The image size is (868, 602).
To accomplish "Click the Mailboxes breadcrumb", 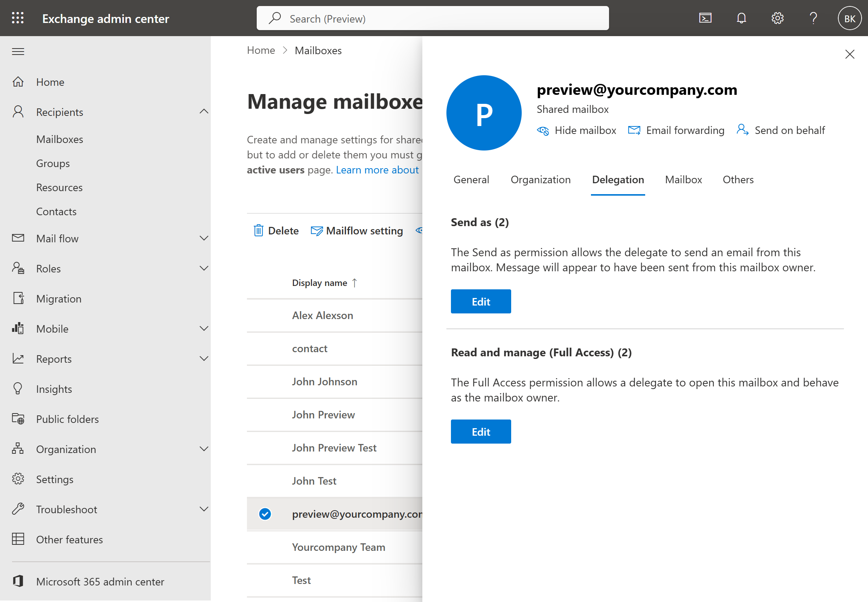I will (x=318, y=50).
